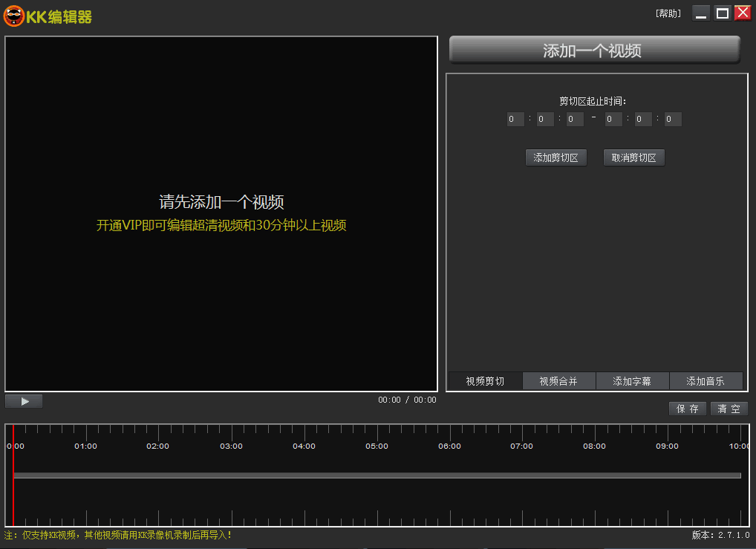756x549 pixels.
Task: Jump to 03:00 on the timeline ruler
Action: (x=232, y=446)
